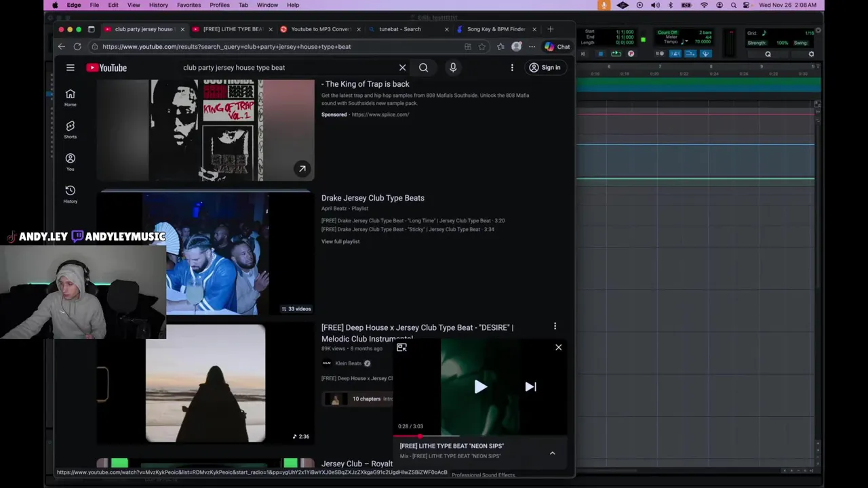This screenshot has width=868, height=488.
Task: Open Wi-Fi status in menu bar
Action: click(704, 5)
